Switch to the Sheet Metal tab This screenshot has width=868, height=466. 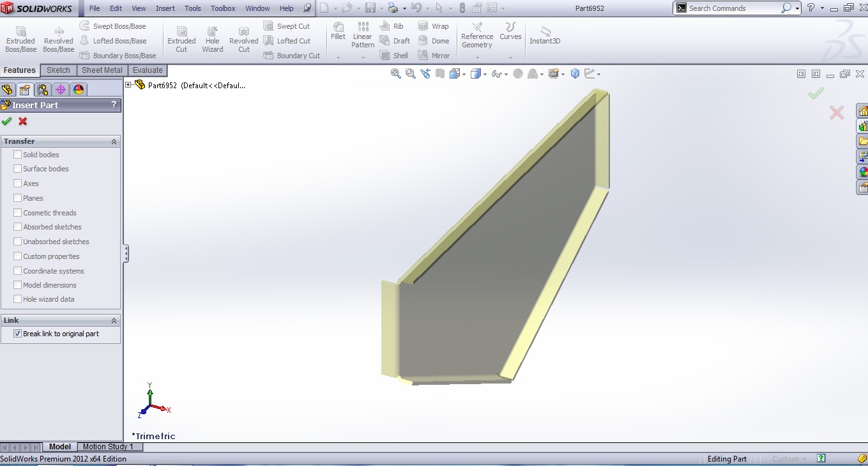click(102, 70)
